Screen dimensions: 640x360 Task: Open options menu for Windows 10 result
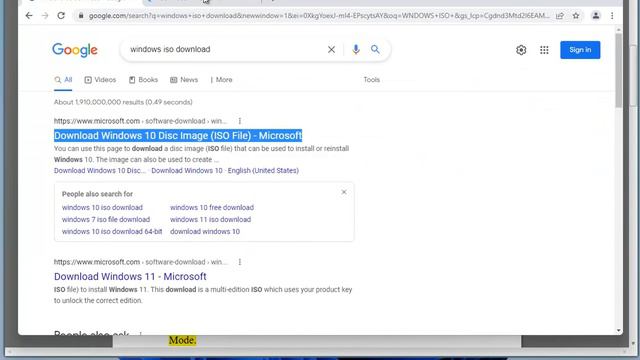(240, 121)
